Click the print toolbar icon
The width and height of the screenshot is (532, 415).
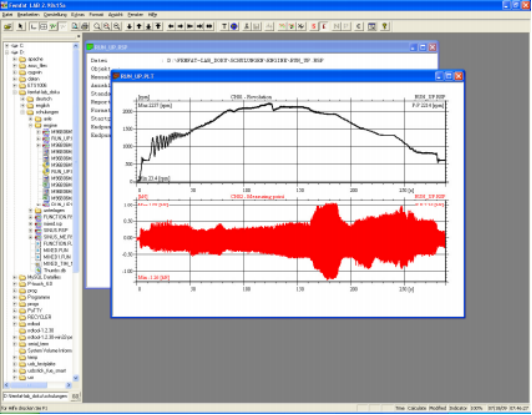(x=85, y=26)
